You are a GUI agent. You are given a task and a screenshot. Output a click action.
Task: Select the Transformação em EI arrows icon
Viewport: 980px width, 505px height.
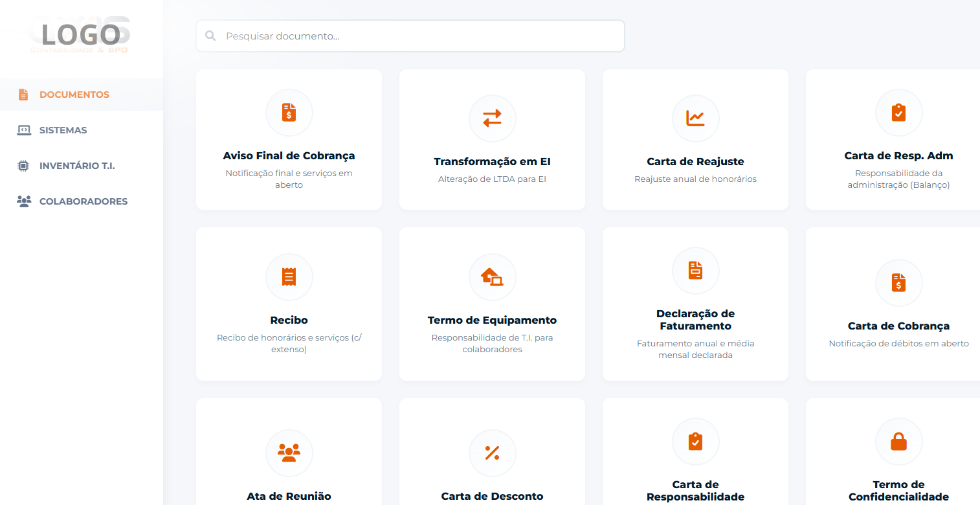pyautogui.click(x=492, y=118)
